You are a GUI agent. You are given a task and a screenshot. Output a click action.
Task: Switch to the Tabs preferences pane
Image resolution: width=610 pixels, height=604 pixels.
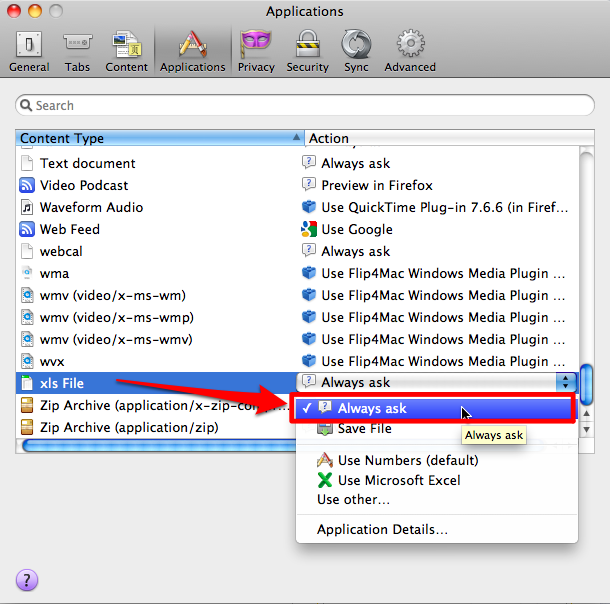77,51
